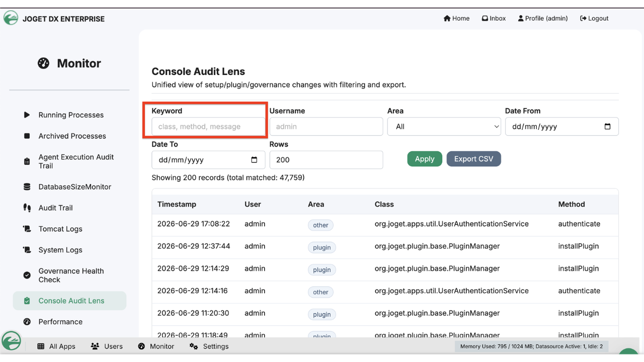This screenshot has height=362, width=644.
Task: Click the Date To date field
Action: (x=208, y=160)
